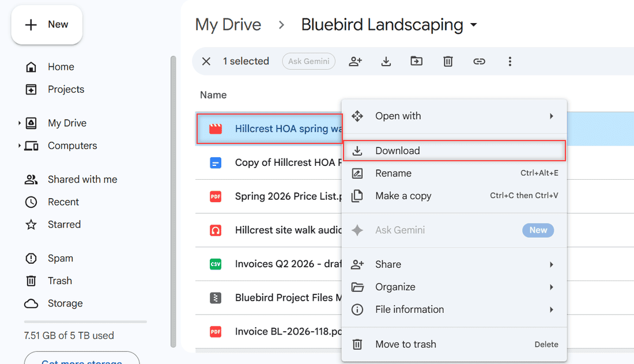Choose Ask Gemini in context menu
The image size is (634, 364).
click(x=454, y=230)
